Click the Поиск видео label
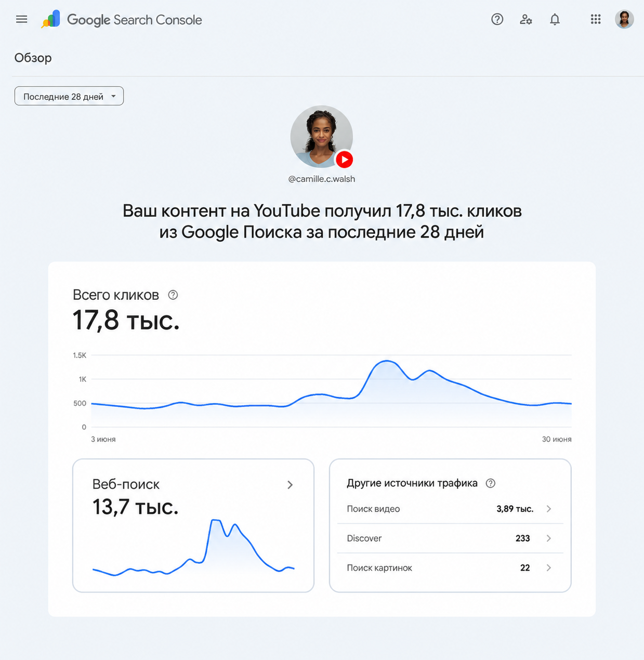644x660 pixels. pos(373,509)
